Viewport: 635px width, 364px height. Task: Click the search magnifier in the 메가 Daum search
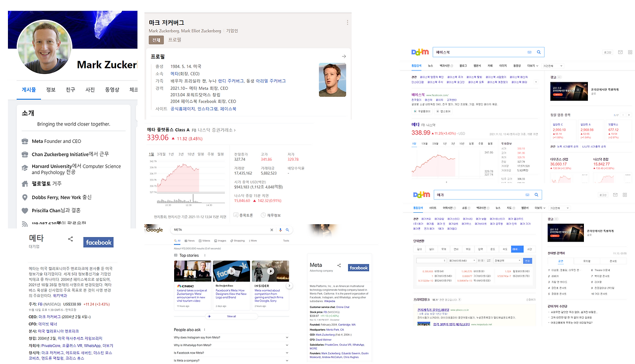click(536, 194)
